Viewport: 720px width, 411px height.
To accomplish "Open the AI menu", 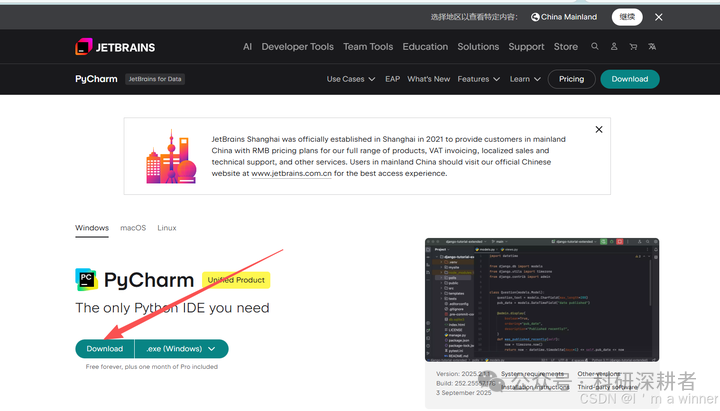I will click(248, 47).
